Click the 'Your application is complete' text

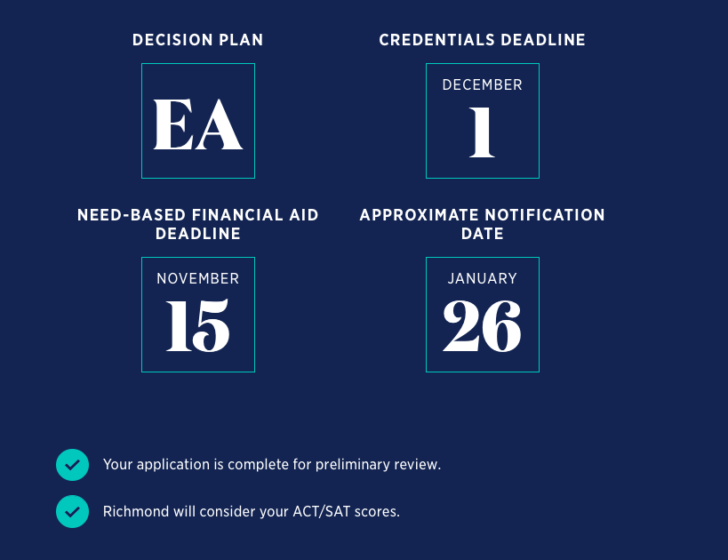(x=272, y=464)
